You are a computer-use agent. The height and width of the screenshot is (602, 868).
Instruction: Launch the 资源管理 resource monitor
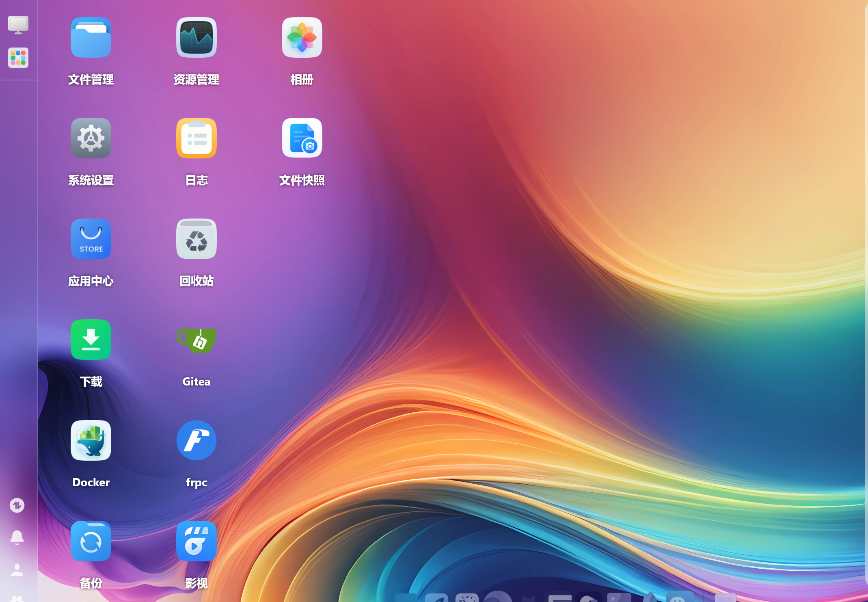coord(196,38)
